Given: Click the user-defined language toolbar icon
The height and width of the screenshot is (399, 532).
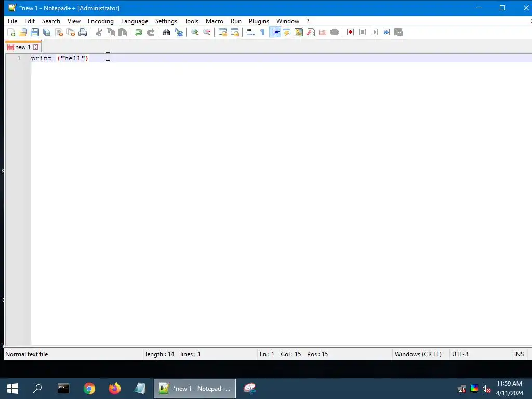Looking at the screenshot, I should [x=287, y=32].
